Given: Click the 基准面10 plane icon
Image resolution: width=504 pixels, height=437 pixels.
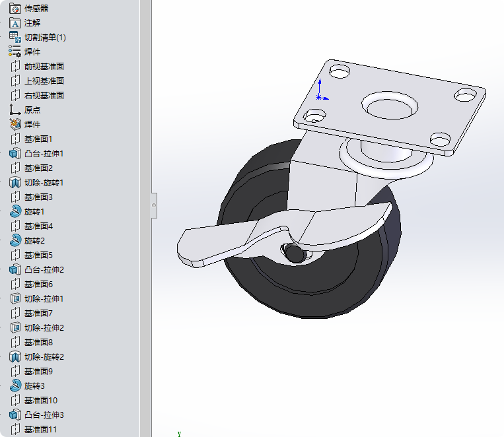Looking at the screenshot, I should [15, 401].
